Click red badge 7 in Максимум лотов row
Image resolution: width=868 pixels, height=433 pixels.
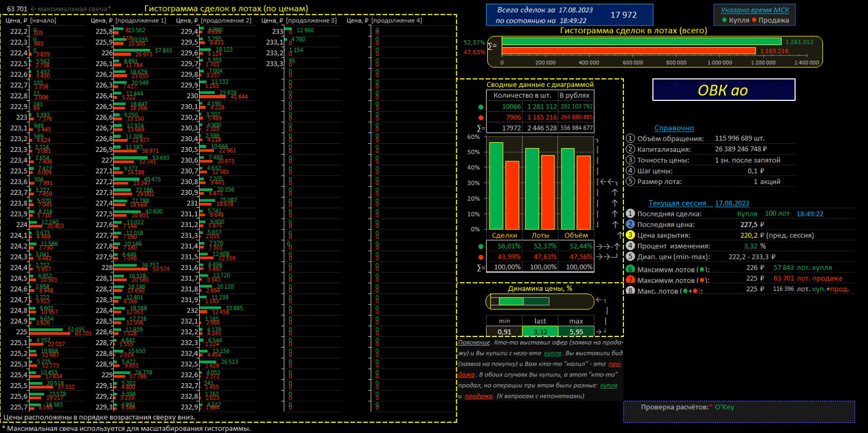[630, 279]
